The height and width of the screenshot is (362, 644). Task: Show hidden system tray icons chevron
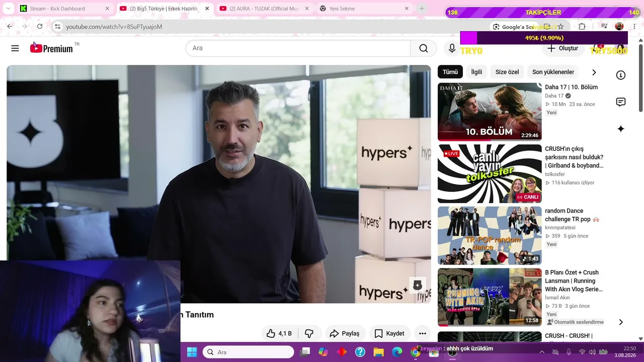pos(542,352)
